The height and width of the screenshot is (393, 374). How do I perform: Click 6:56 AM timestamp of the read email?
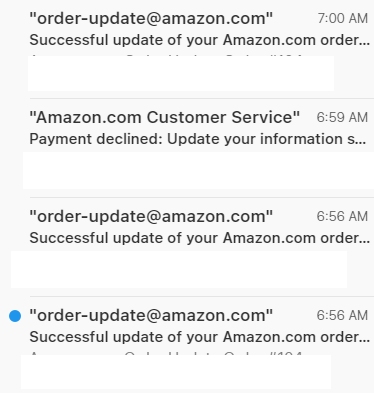342,216
